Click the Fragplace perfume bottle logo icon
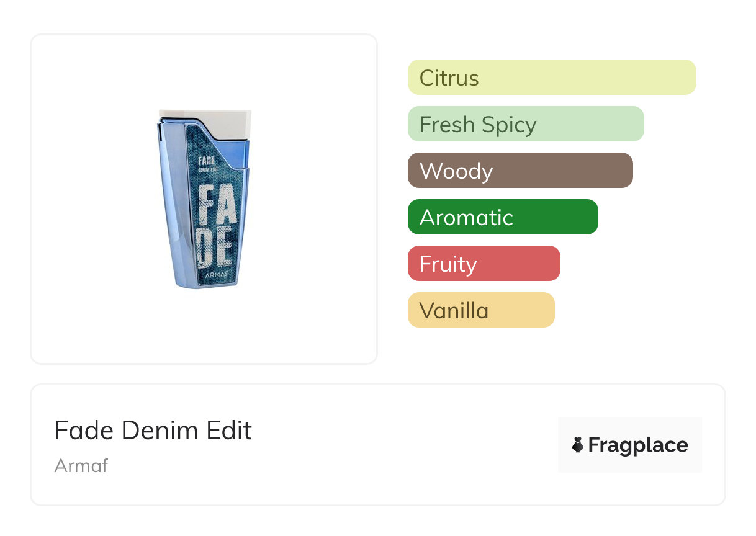Image resolution: width=756 pixels, height=536 pixels. click(x=578, y=445)
